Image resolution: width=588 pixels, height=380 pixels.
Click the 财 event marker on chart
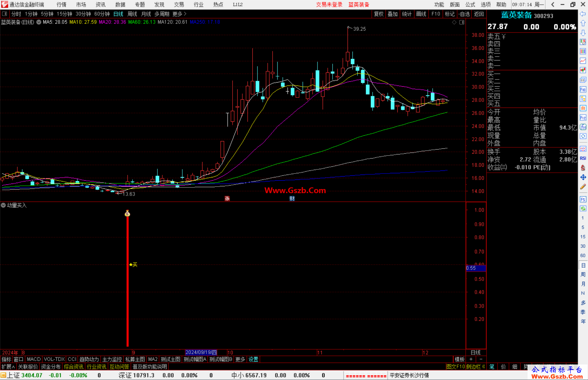292,199
